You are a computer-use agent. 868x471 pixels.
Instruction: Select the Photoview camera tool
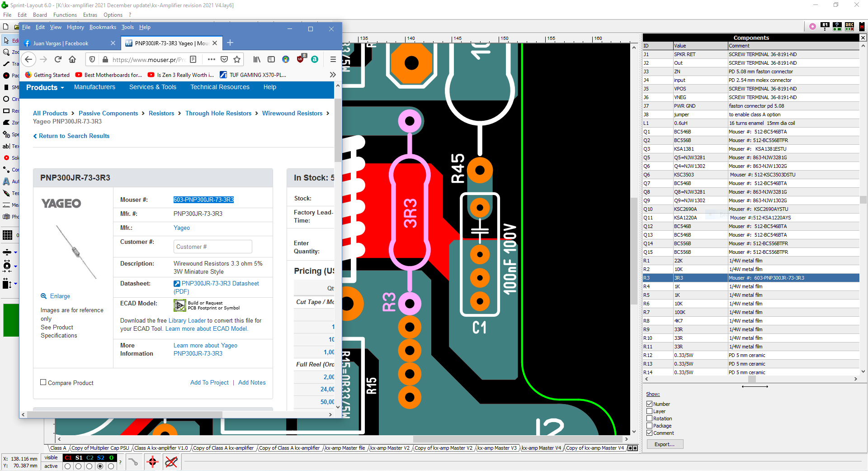(10, 217)
